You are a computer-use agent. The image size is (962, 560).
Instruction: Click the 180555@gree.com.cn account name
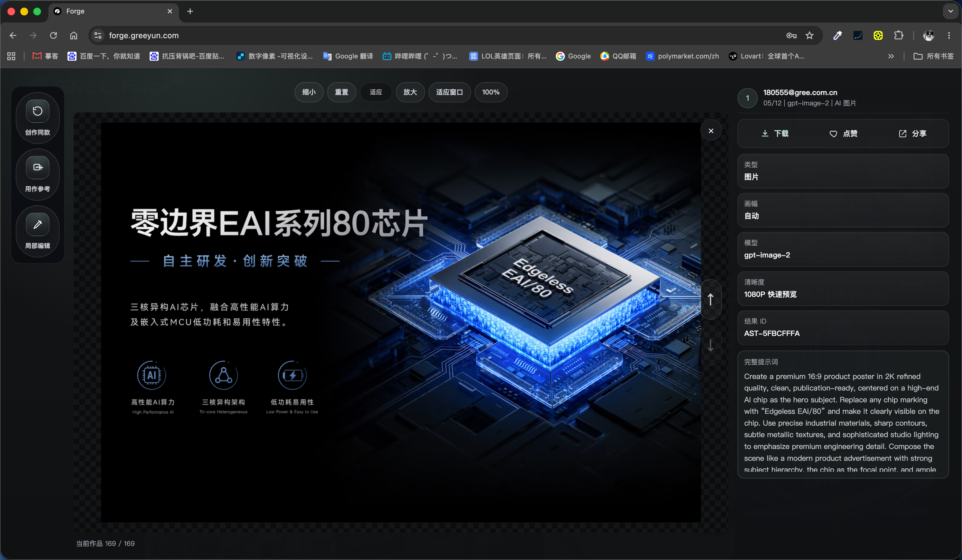(800, 92)
